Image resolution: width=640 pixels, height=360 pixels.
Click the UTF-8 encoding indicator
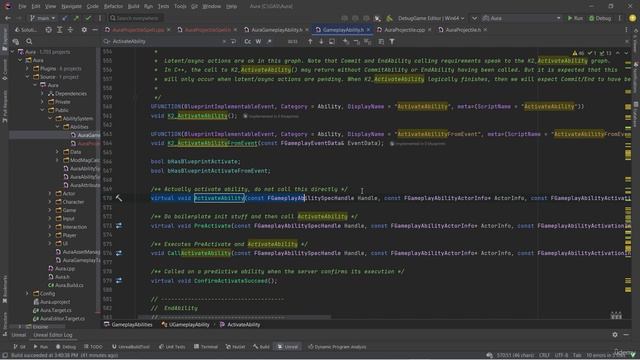point(561,355)
